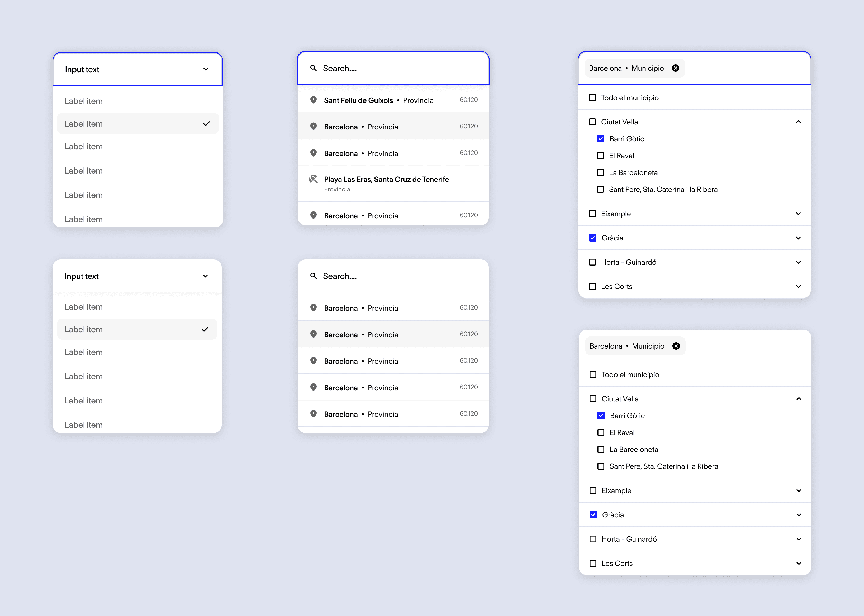Click the checkmark on the selected Label item in the unfocused dropdown
This screenshot has width=864, height=616.
[x=205, y=329]
